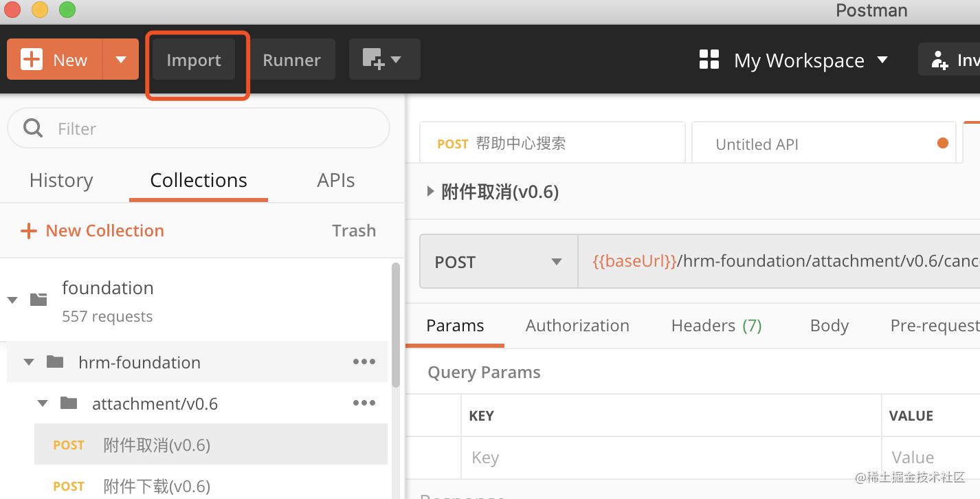The height and width of the screenshot is (499, 980).
Task: Switch to the APIs tab
Action: (335, 180)
